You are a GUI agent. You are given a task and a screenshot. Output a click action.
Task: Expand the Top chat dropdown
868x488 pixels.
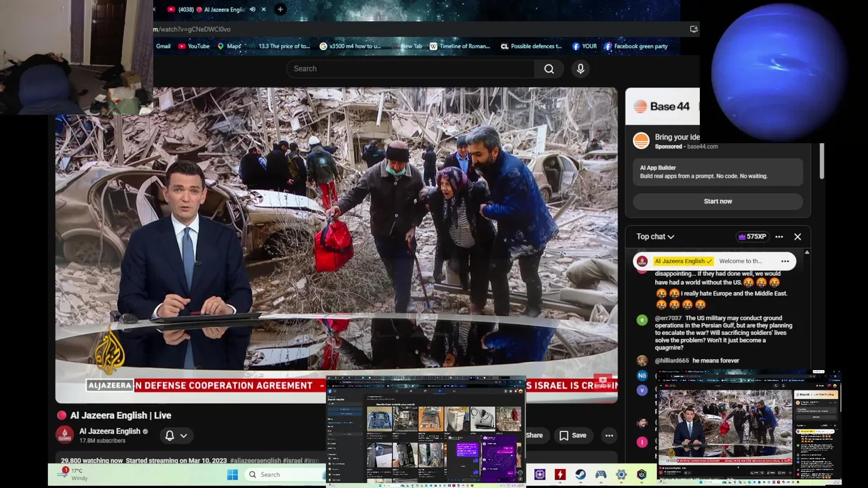coord(655,237)
